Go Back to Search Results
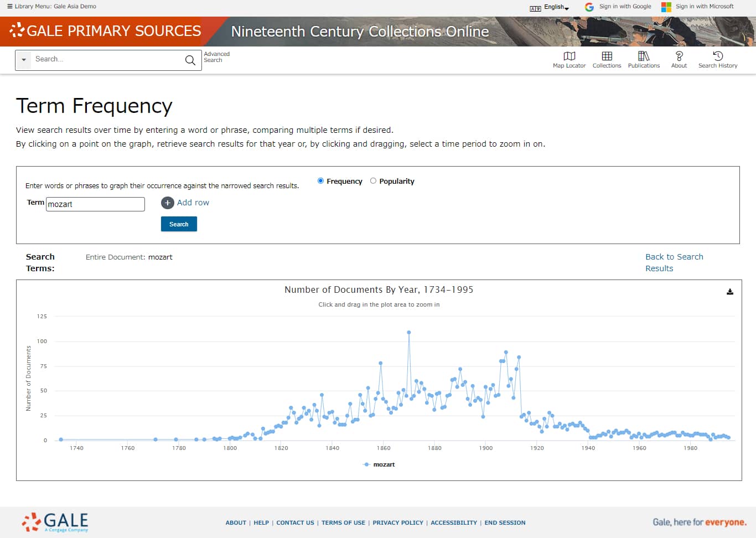Screen dimensions: 756x538 coord(674,262)
